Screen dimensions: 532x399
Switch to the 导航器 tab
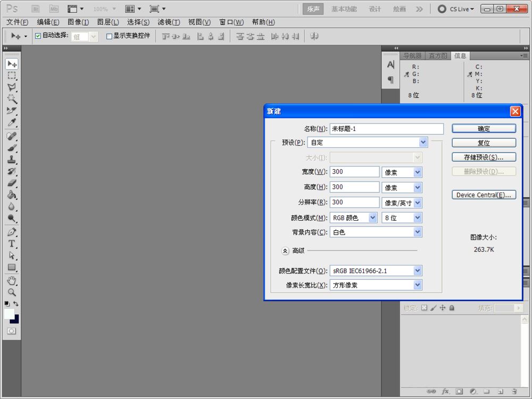point(412,56)
